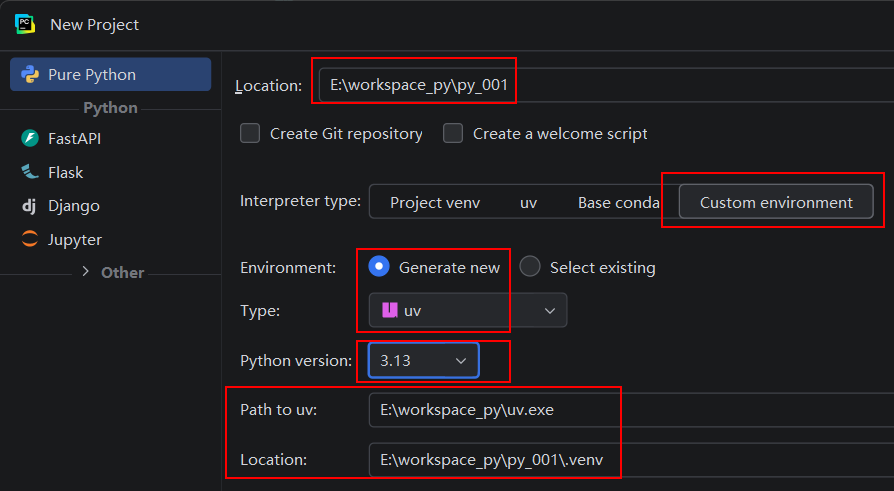Expand the Other section chevron

pos(86,271)
